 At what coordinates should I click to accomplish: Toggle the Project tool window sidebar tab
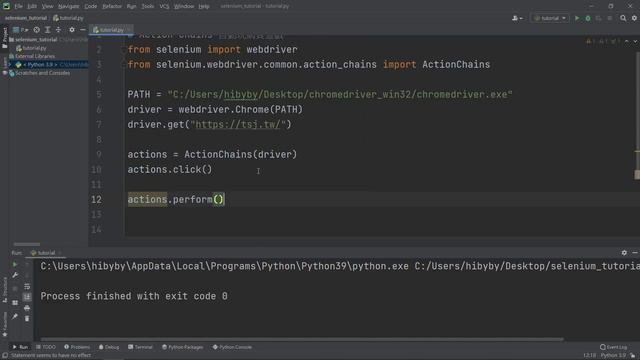pyautogui.click(x=4, y=38)
